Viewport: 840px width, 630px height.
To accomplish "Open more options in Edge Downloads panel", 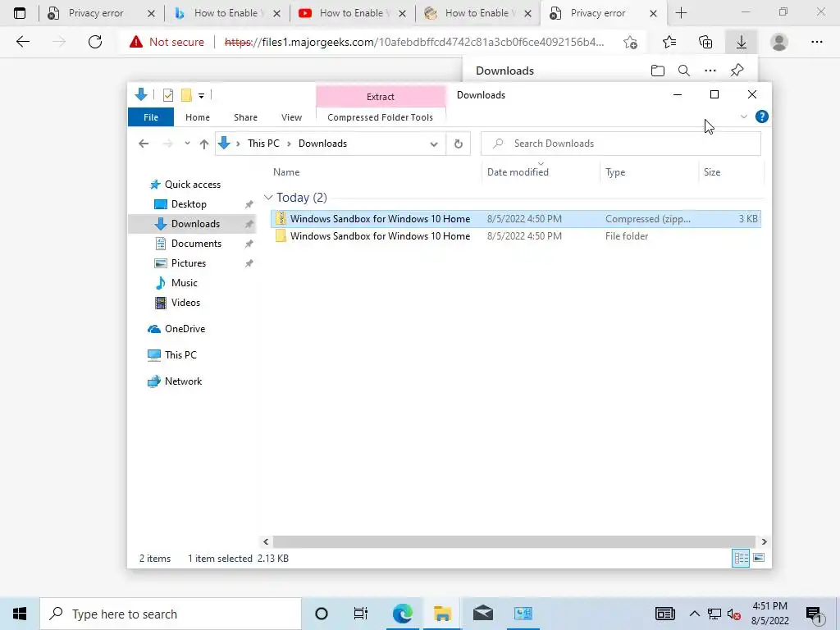I will pyautogui.click(x=710, y=71).
